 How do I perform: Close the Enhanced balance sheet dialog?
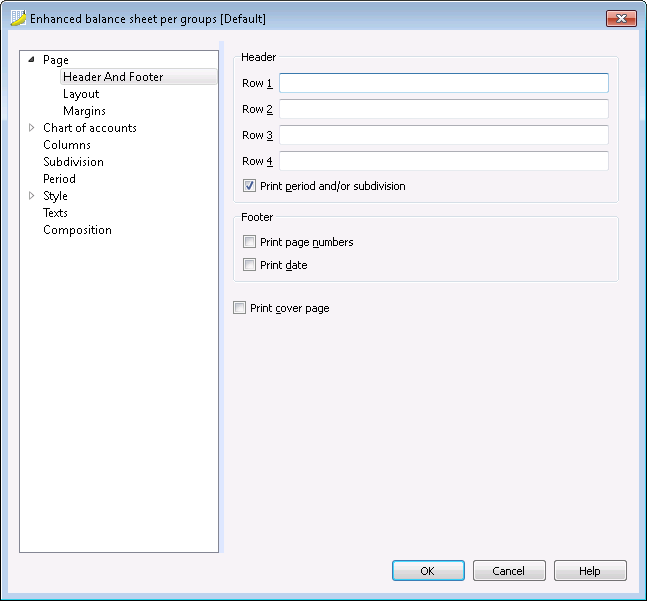point(621,18)
